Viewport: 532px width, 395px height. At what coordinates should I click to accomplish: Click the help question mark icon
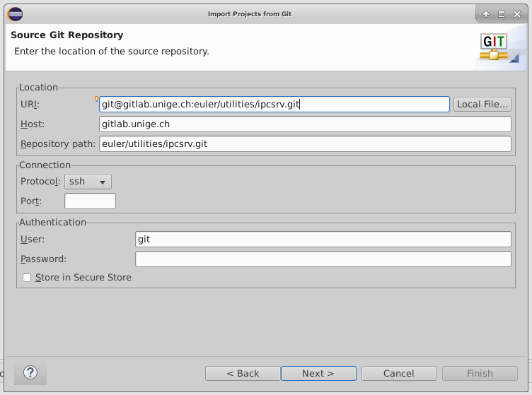click(30, 372)
